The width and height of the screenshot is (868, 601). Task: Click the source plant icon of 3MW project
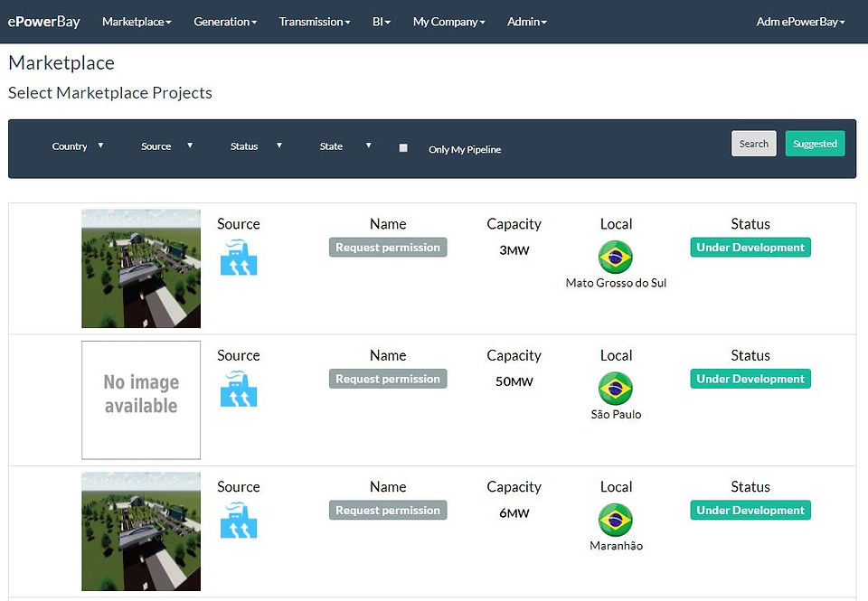pyautogui.click(x=239, y=258)
